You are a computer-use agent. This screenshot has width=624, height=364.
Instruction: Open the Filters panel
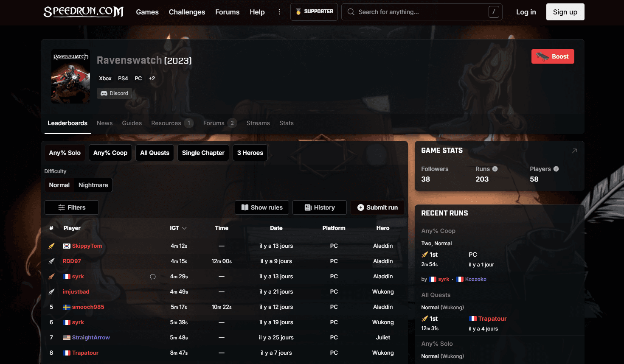[x=72, y=207]
